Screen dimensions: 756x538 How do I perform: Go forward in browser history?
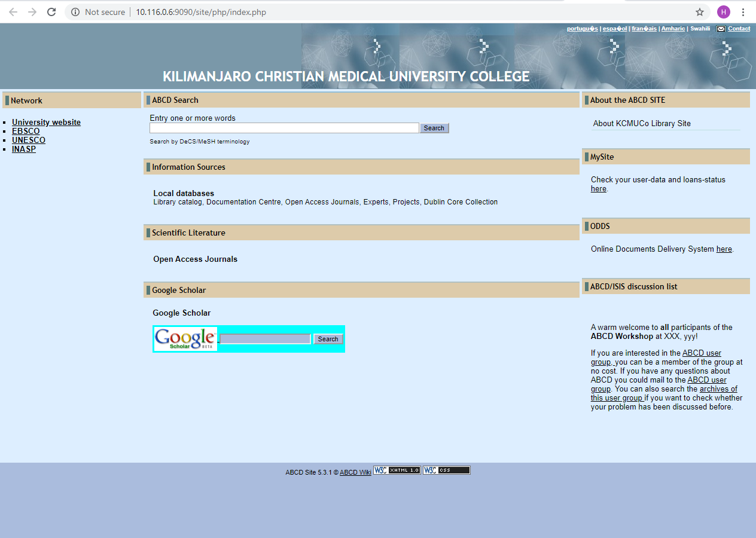[x=32, y=12]
